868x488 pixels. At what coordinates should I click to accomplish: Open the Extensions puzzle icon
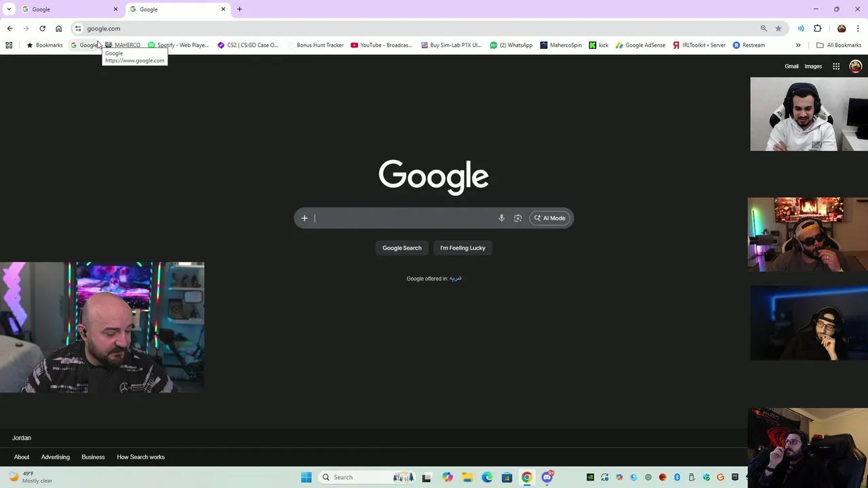click(818, 28)
